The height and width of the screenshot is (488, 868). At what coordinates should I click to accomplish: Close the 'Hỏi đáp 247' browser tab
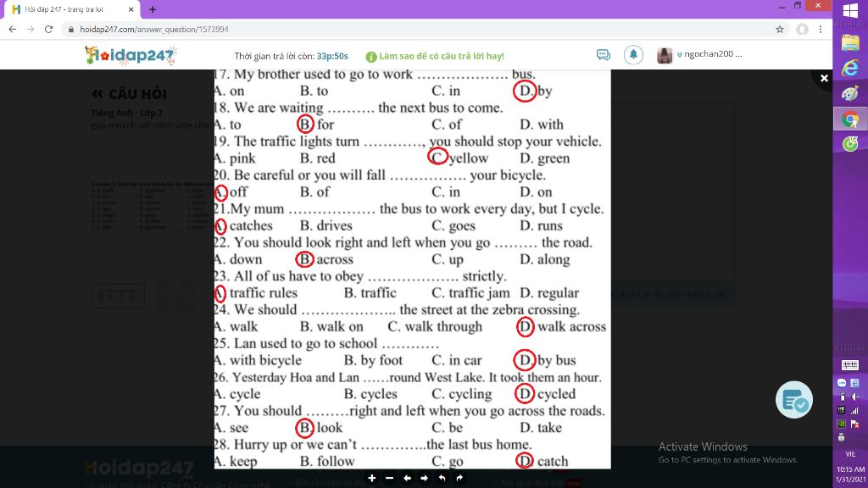(x=131, y=9)
